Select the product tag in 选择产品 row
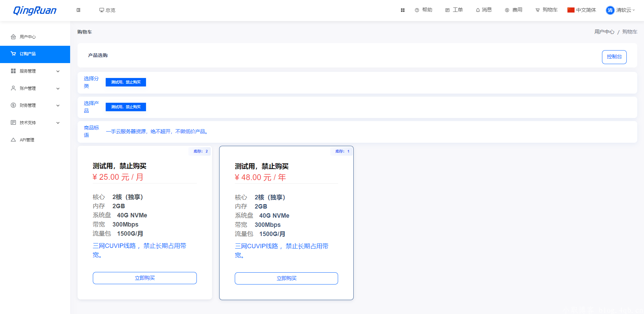The width and height of the screenshot is (644, 314). tap(126, 107)
